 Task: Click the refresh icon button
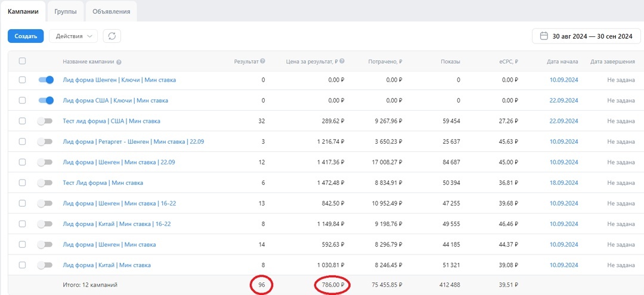112,36
